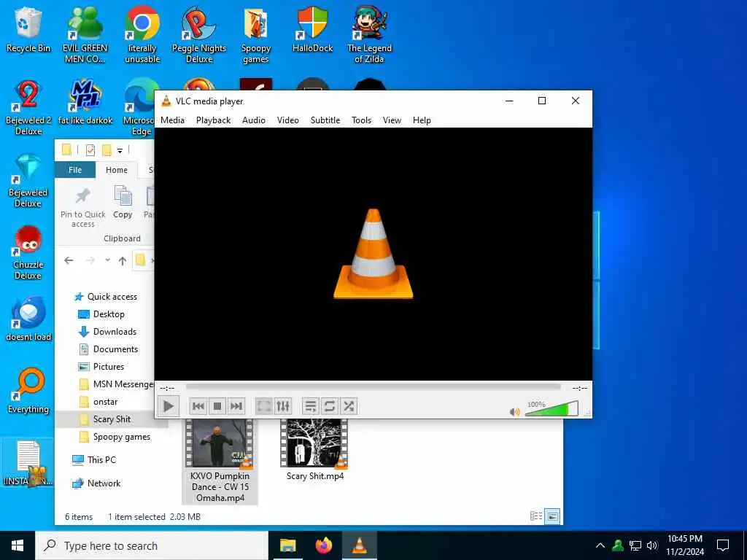Select Peggle Nights Deluxe desktop icon
Screen dimensions: 747x560
199,35
